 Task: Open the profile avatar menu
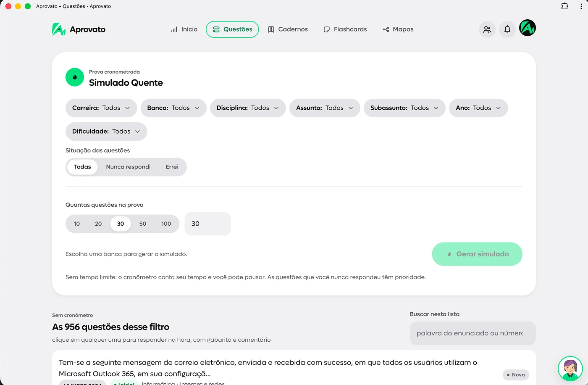tap(528, 28)
